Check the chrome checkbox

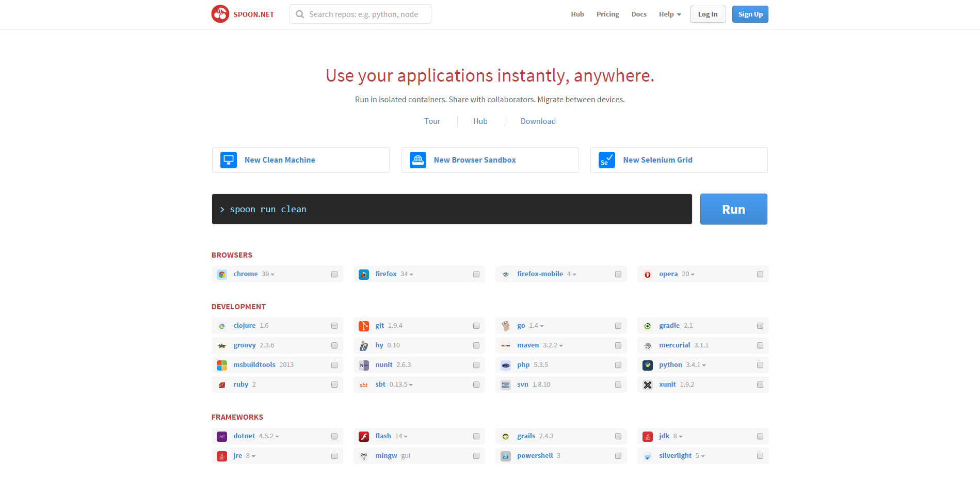coord(334,274)
